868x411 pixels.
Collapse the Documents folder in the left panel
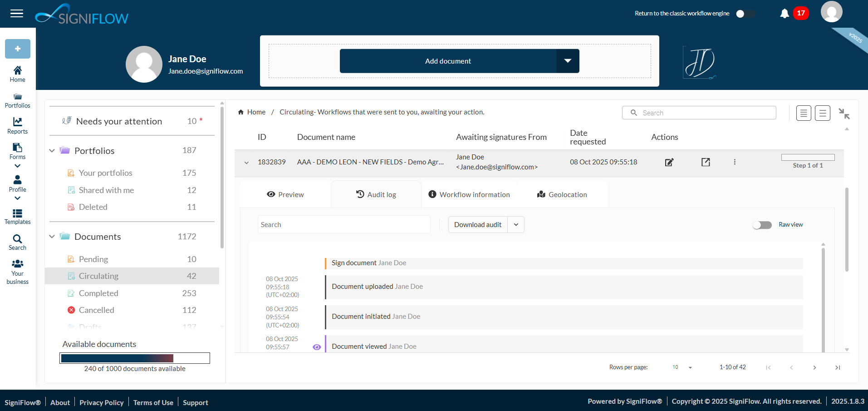point(52,236)
